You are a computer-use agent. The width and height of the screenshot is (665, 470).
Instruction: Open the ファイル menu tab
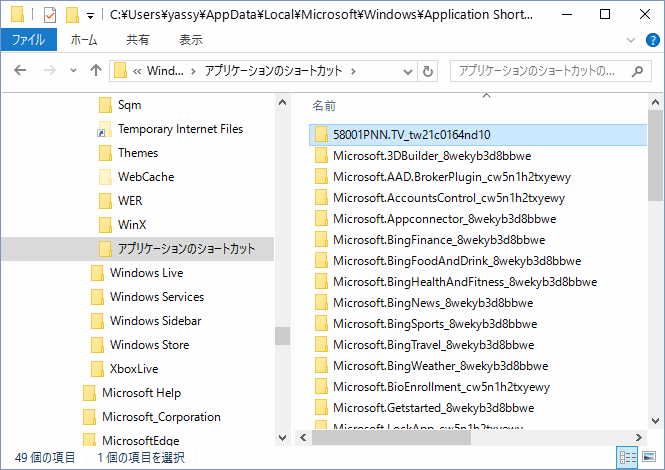click(x=29, y=40)
